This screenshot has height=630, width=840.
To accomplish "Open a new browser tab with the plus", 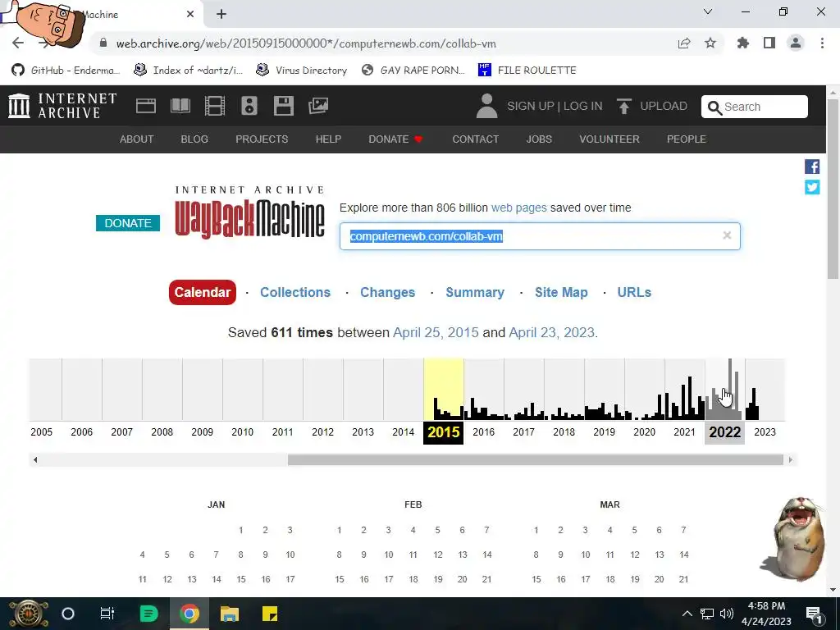I will pos(221,15).
